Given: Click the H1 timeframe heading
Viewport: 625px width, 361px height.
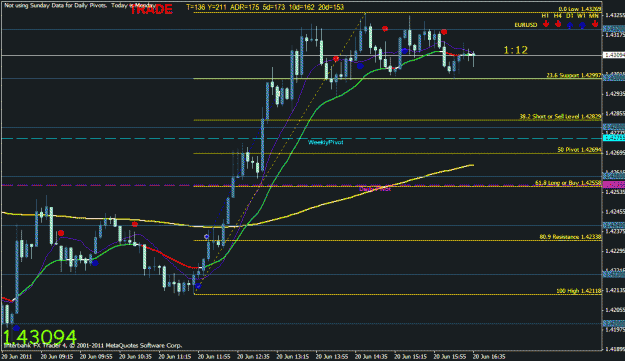Looking at the screenshot, I should (x=545, y=16).
